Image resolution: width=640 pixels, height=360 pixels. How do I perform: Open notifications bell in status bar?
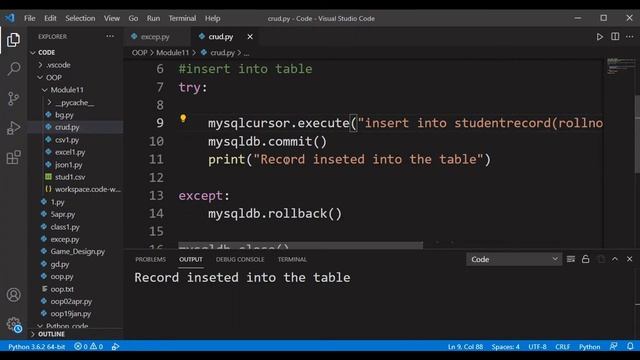[630, 346]
